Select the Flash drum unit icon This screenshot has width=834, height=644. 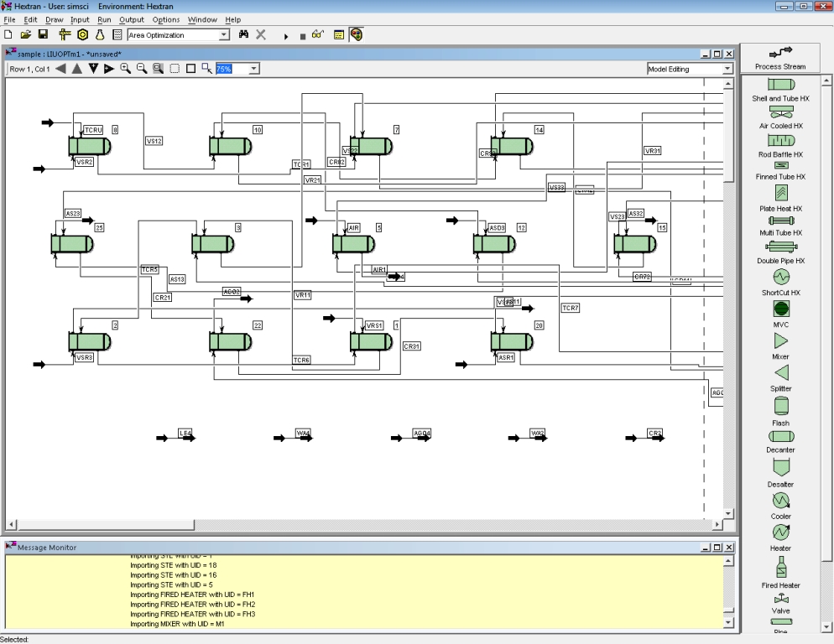pos(781,406)
